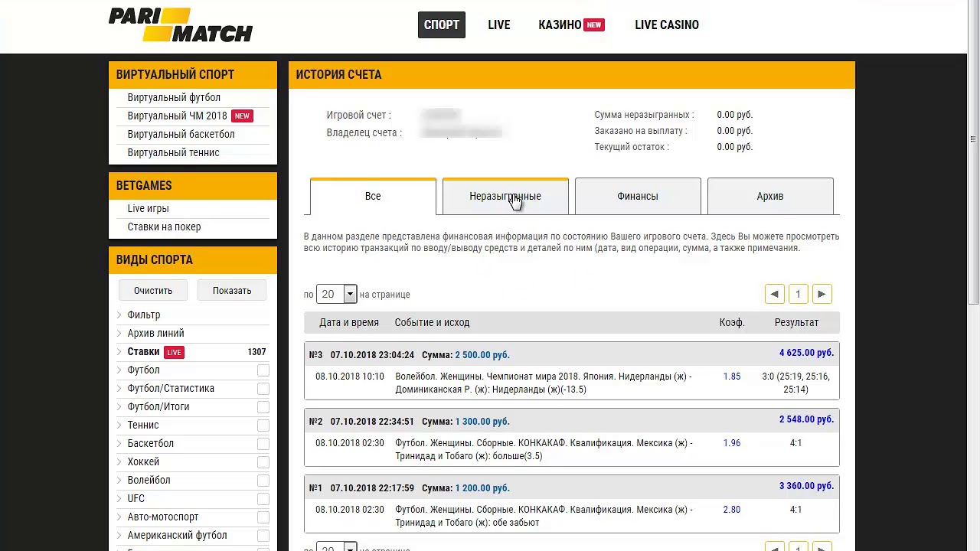Expand chevron beside Хоккей
This screenshot has width=980, height=551.
click(x=119, y=461)
